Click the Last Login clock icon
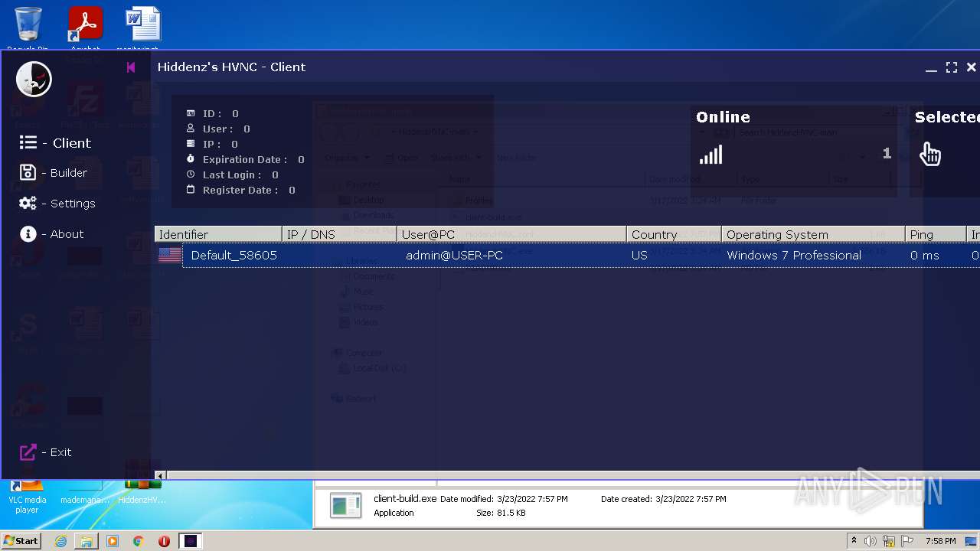This screenshot has width=980, height=551. point(191,174)
